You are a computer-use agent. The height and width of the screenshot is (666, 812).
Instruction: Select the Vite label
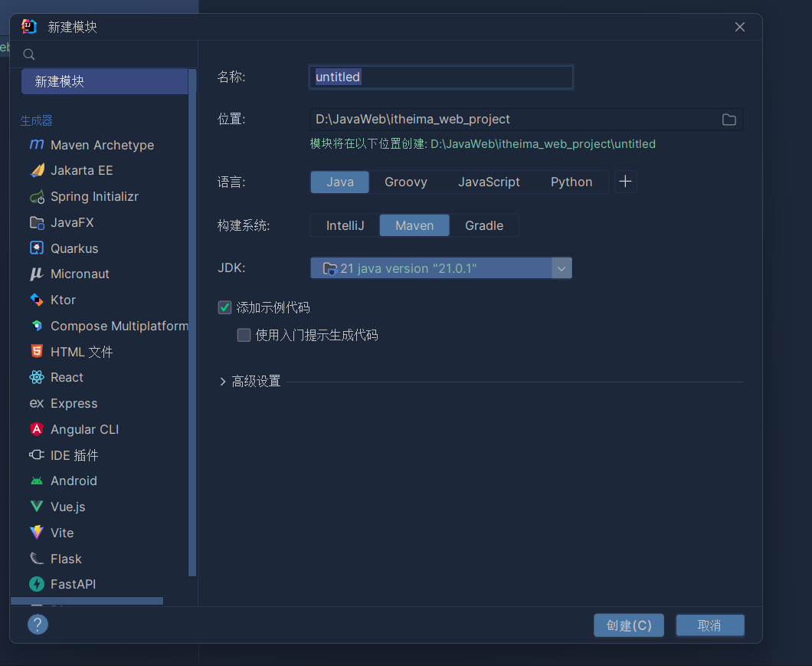point(62,533)
